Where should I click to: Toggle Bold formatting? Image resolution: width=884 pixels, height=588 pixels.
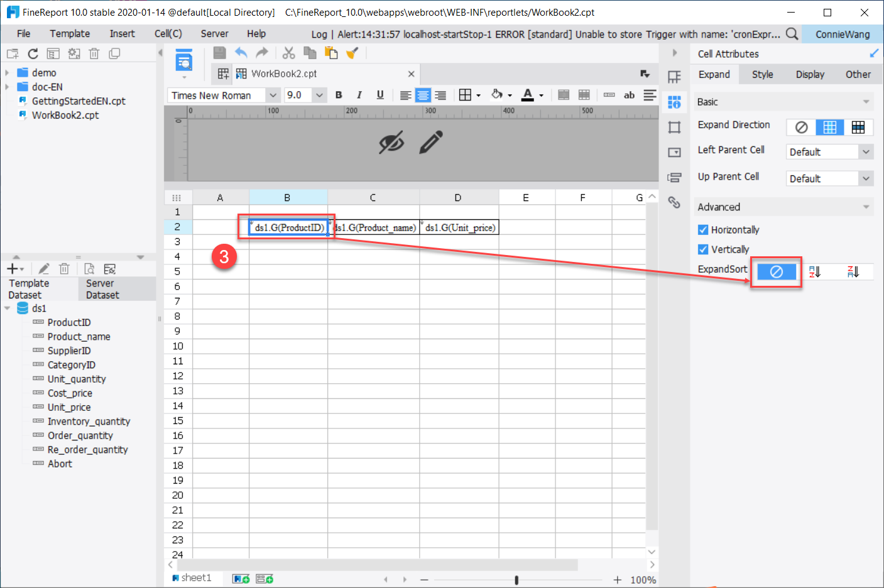339,95
